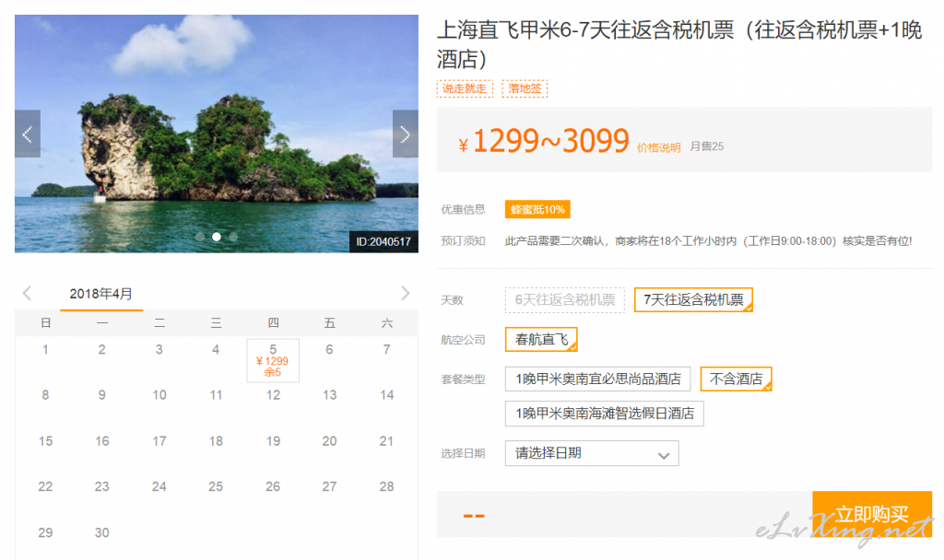Image resolution: width=944 pixels, height=560 pixels.
Task: Choose the 7天往返含税机票 option
Action: [x=693, y=300]
